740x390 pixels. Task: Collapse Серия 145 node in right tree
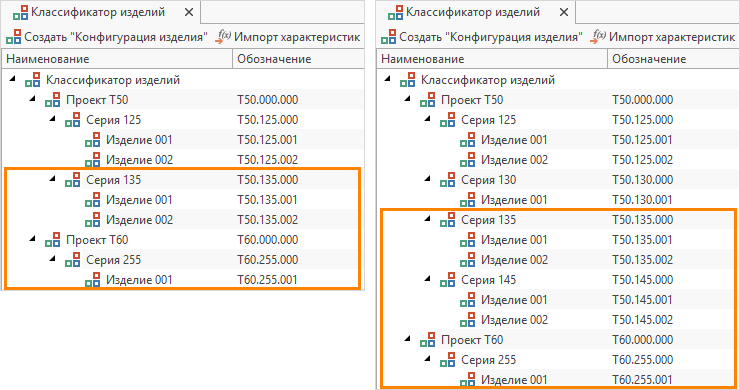428,280
